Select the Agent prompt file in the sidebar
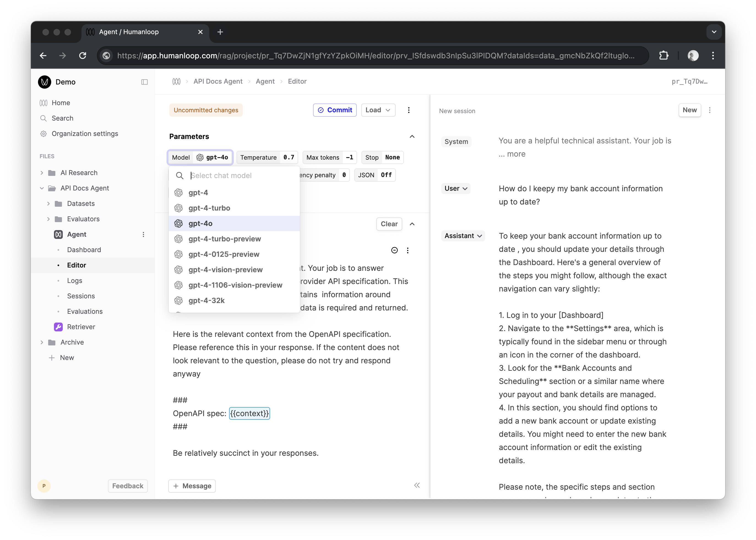This screenshot has width=756, height=540. coord(77,234)
